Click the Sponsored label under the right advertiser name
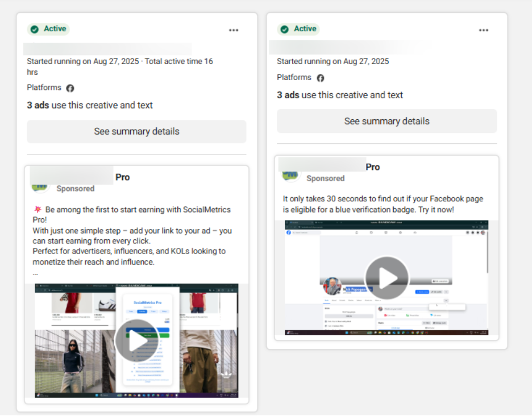The height and width of the screenshot is (416, 532). coord(326,178)
